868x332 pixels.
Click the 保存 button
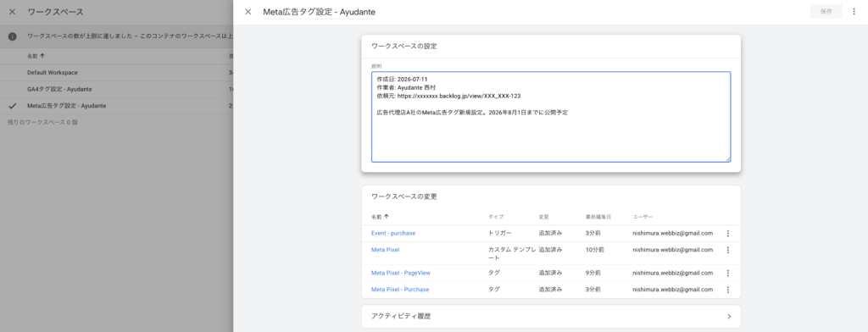[826, 12]
